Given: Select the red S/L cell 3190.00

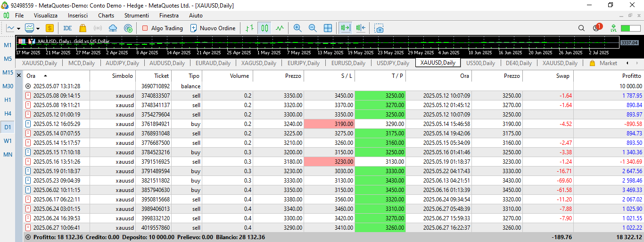Looking at the screenshot, I should pyautogui.click(x=329, y=124).
